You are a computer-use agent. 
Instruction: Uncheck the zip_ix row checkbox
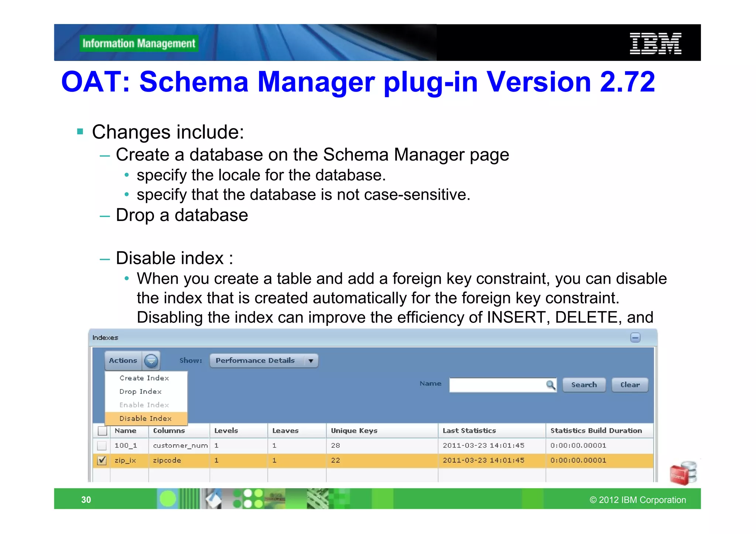(102, 461)
